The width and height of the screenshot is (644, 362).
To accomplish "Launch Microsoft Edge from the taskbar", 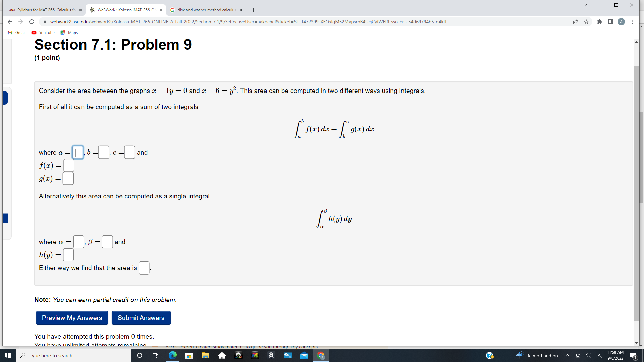I will tap(172, 355).
